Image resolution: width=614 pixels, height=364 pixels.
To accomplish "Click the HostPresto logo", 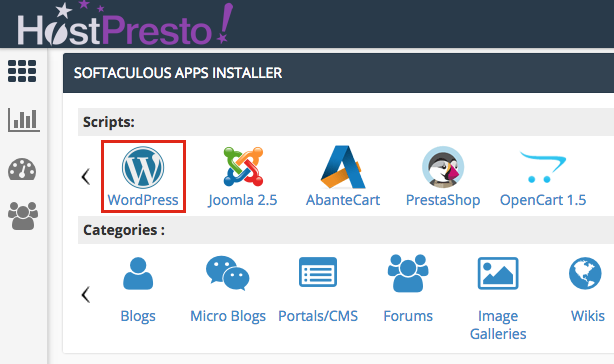I will coord(125,24).
